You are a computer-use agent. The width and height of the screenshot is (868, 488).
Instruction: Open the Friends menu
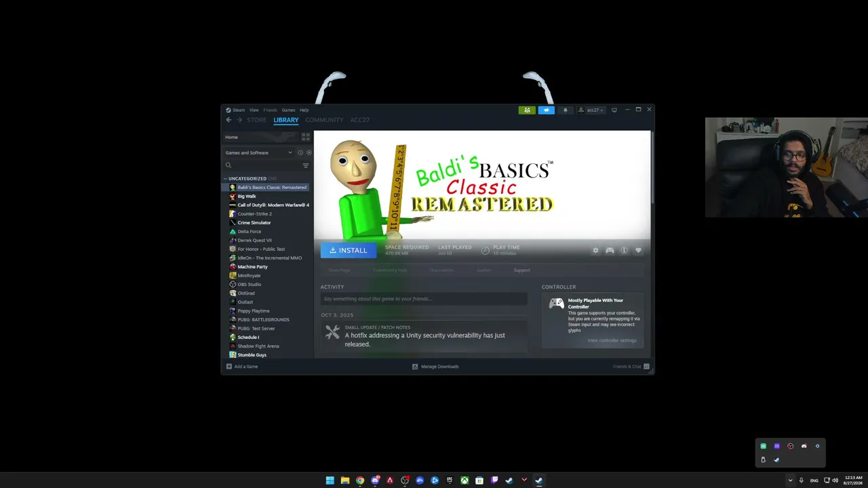(271, 110)
